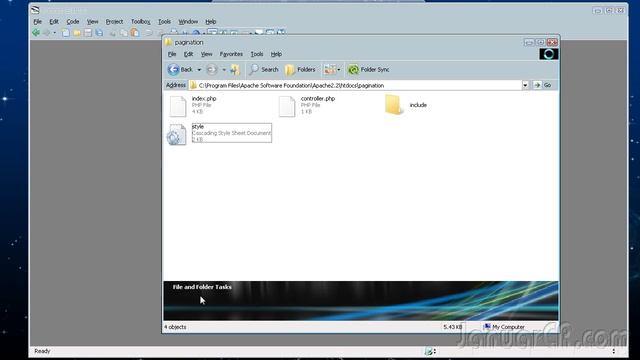Open the Edit menu in pagination window
640x360 pixels.
[188, 54]
